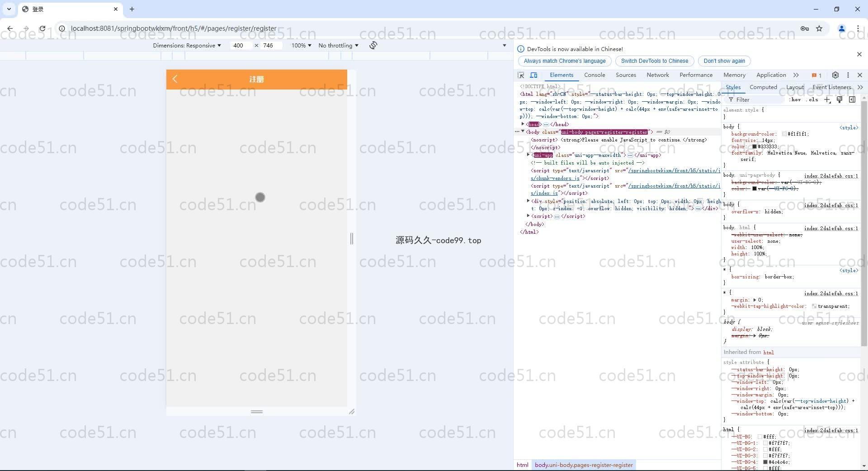
Task: Open the index.js script source link
Action: pyautogui.click(x=544, y=193)
